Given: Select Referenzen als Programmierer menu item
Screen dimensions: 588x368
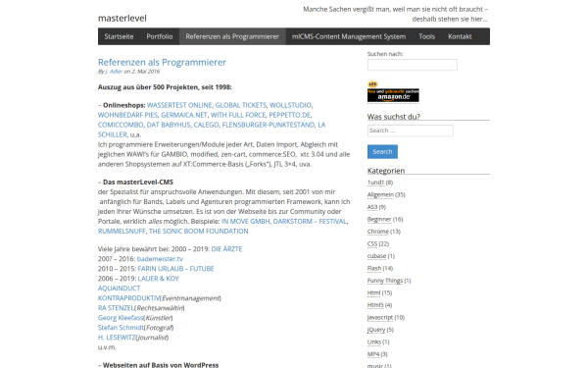Looking at the screenshot, I should tap(232, 36).
